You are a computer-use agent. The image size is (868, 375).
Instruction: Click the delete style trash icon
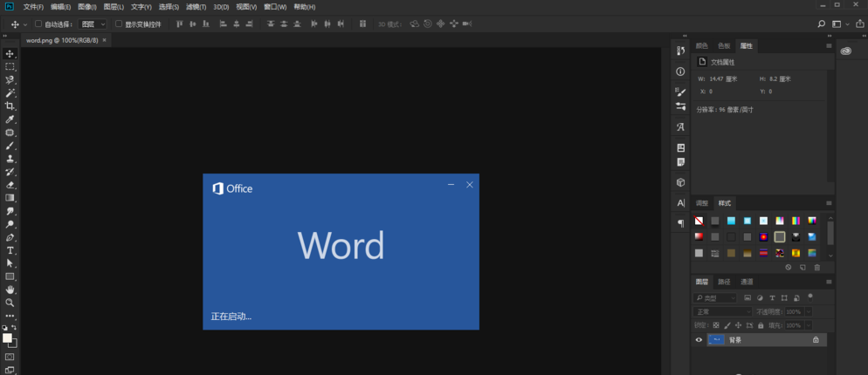[817, 268]
